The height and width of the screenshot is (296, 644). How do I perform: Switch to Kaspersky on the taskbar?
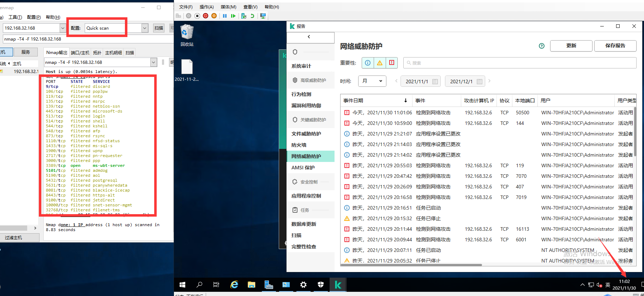[x=338, y=285]
